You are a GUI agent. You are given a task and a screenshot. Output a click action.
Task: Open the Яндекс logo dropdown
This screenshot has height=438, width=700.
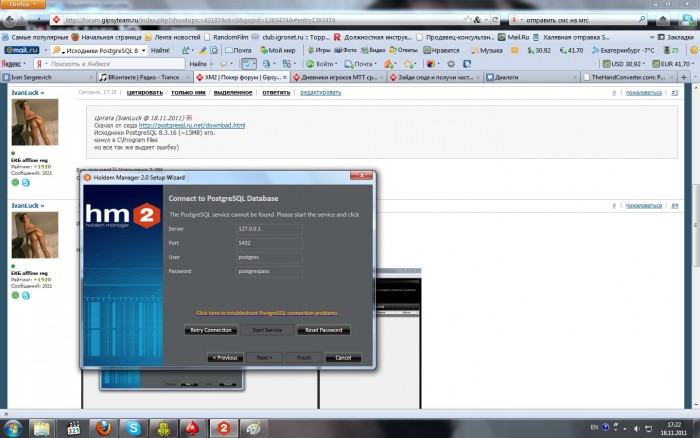click(x=13, y=64)
